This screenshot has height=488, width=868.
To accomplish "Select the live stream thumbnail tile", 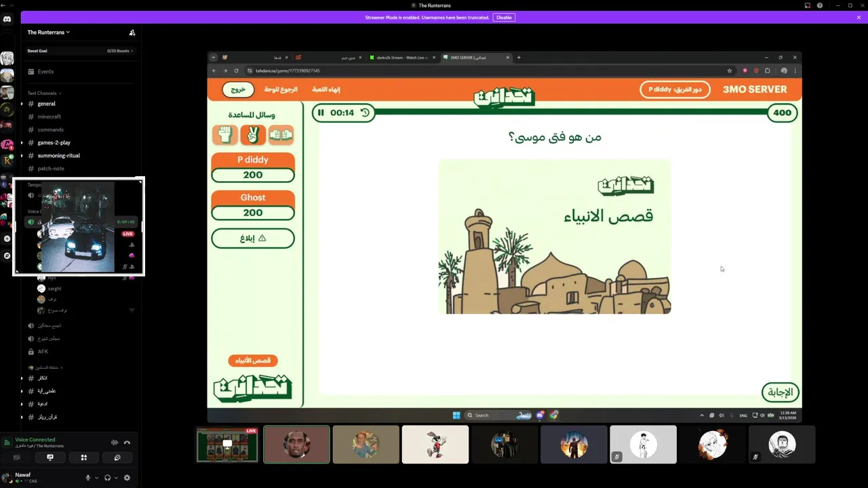I will click(x=227, y=445).
